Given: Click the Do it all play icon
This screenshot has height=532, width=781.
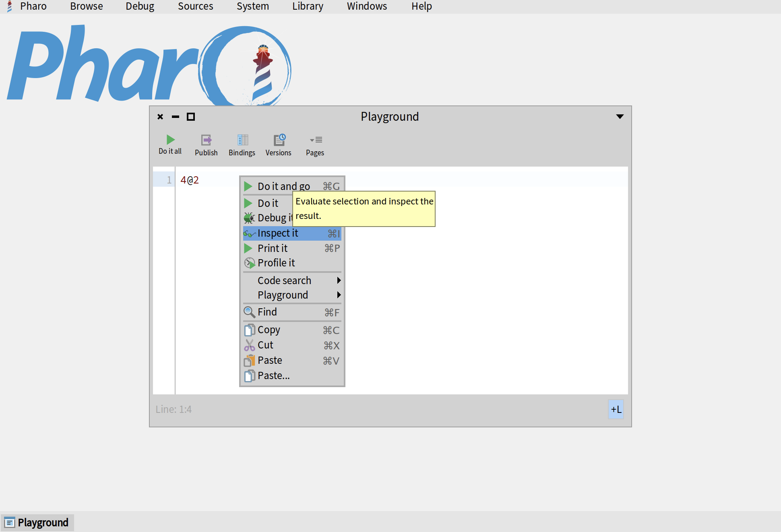Looking at the screenshot, I should tap(170, 140).
